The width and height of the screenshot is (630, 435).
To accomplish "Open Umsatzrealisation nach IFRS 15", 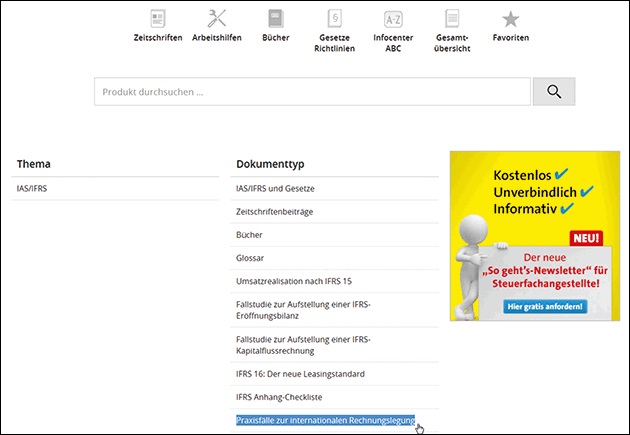I will tap(295, 281).
